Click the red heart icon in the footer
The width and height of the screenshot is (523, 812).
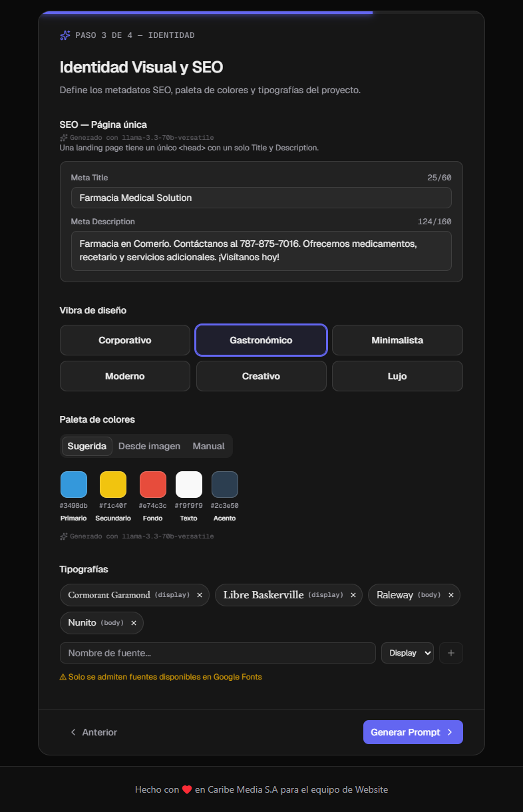click(187, 790)
